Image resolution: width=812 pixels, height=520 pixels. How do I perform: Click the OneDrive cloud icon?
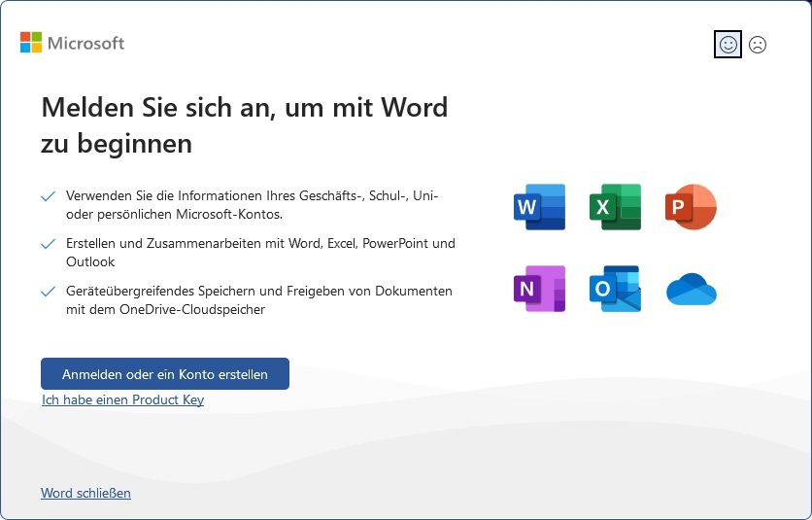[x=692, y=290]
